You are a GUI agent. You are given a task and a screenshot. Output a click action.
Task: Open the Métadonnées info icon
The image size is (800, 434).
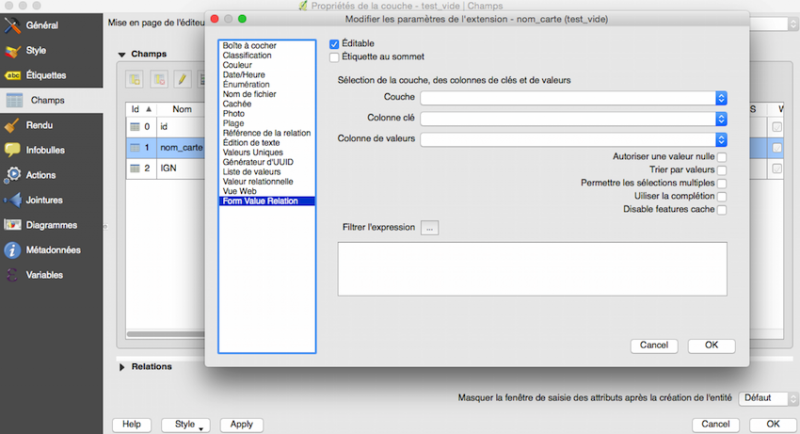point(13,250)
